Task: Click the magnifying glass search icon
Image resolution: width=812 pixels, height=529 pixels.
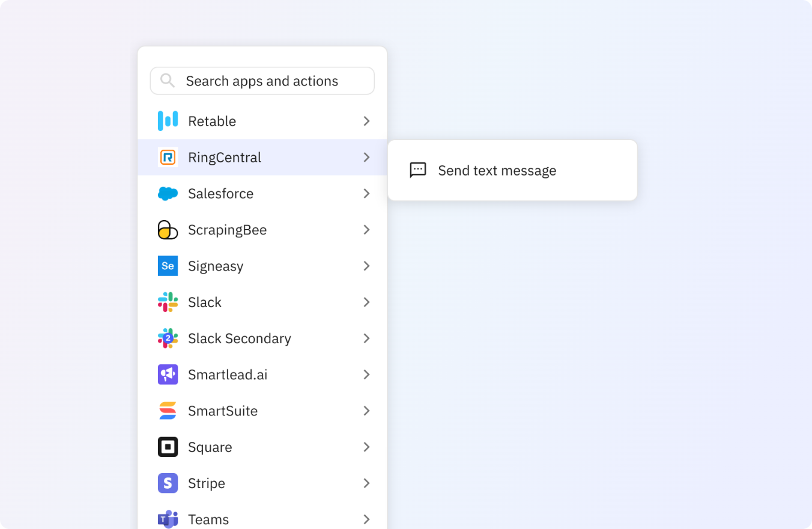Action: coord(168,81)
